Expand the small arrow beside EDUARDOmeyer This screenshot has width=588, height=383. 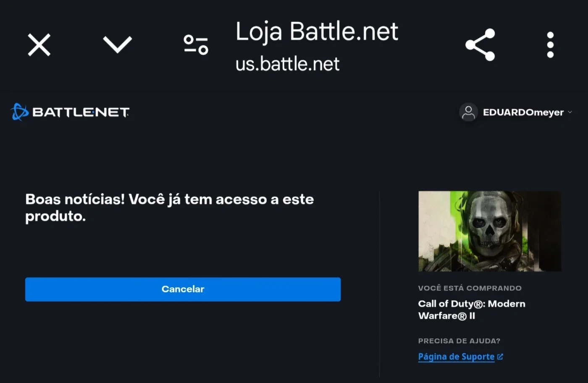point(570,112)
